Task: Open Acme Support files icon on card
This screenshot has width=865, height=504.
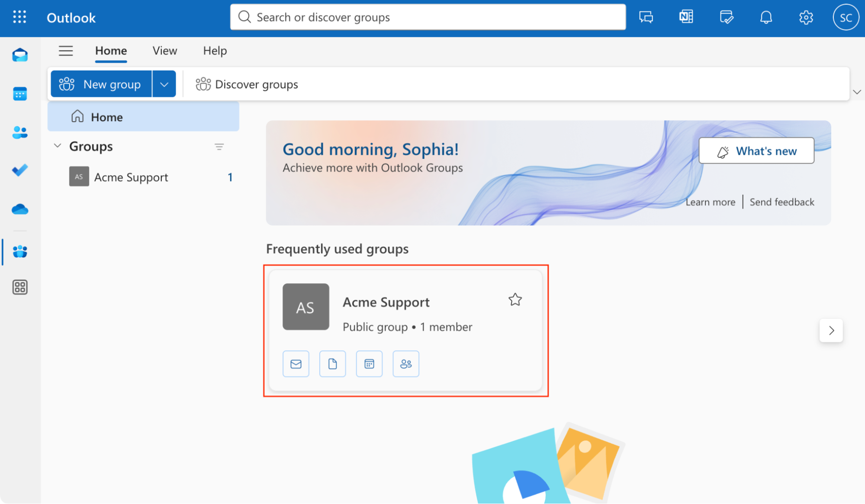Action: point(332,364)
